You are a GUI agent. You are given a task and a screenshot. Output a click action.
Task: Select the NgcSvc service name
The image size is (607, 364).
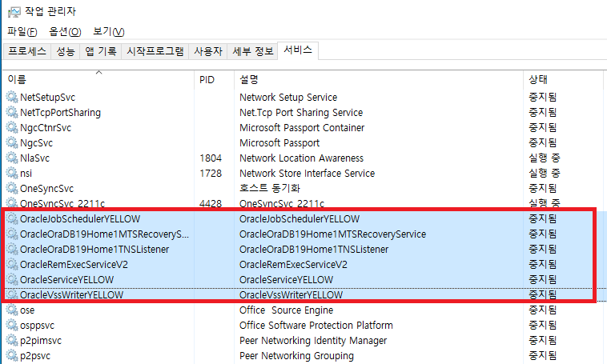[36, 142]
